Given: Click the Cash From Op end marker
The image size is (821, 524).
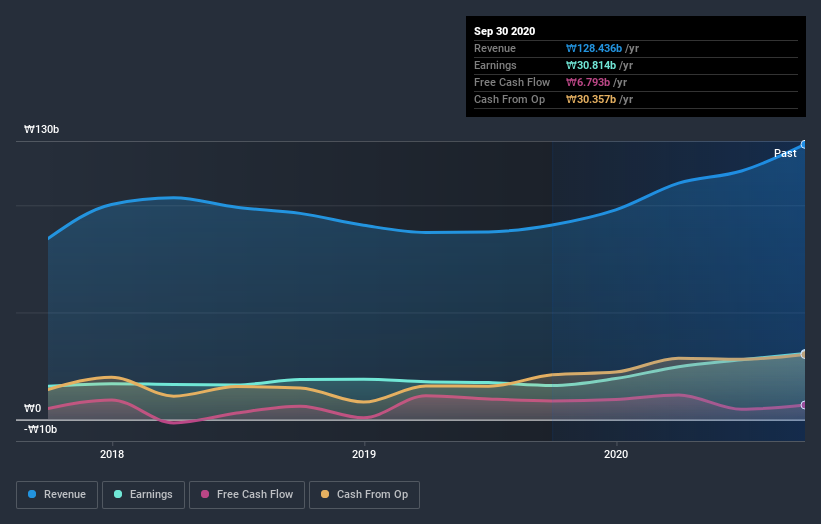Looking at the screenshot, I should click(x=804, y=354).
